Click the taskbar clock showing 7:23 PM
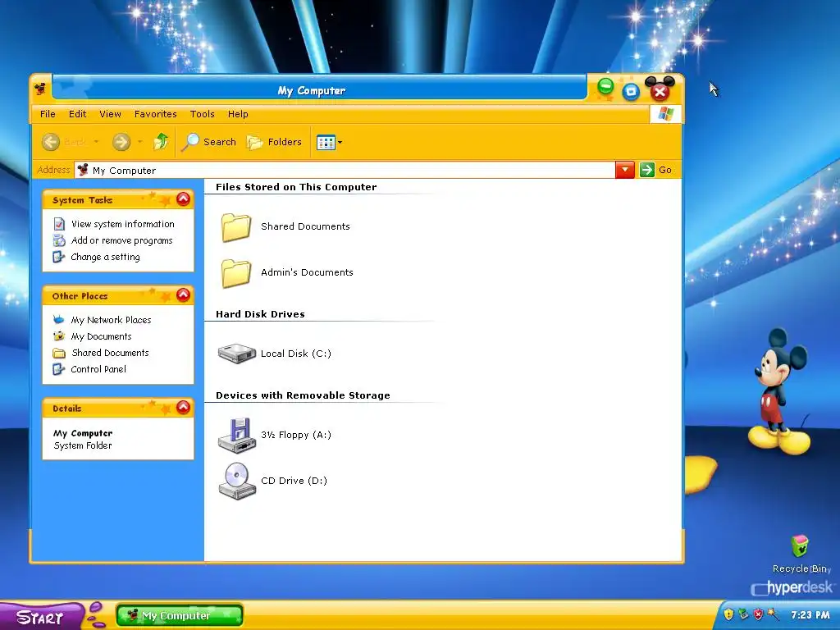The width and height of the screenshot is (840, 630). 810,615
